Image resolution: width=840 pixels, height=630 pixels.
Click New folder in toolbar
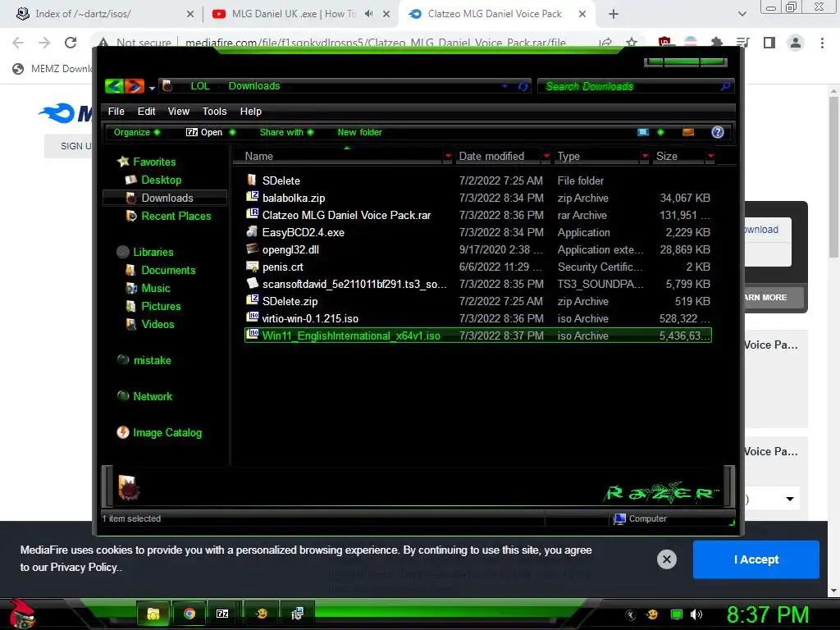(x=359, y=132)
